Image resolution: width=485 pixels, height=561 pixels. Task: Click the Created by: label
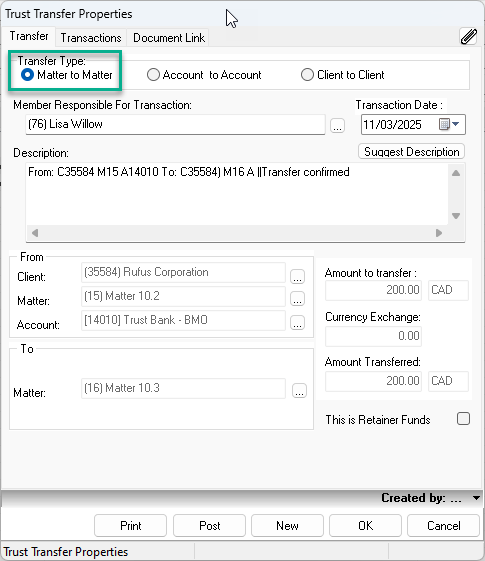pos(413,498)
